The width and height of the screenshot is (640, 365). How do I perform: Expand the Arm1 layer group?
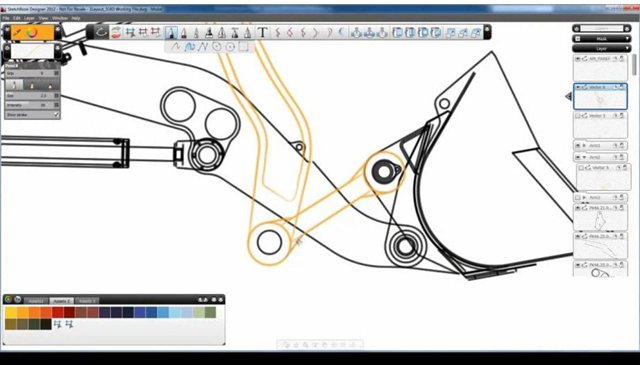[584, 145]
